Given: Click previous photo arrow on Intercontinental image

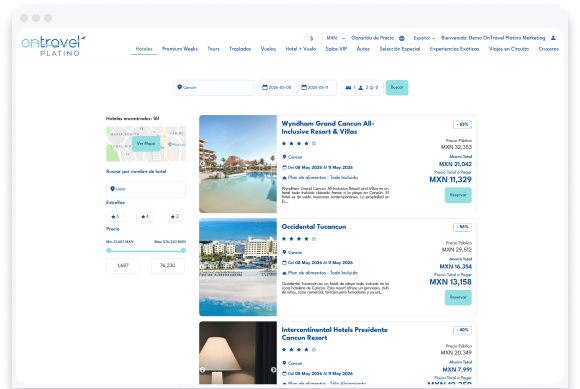Looking at the screenshot, I should [202, 369].
